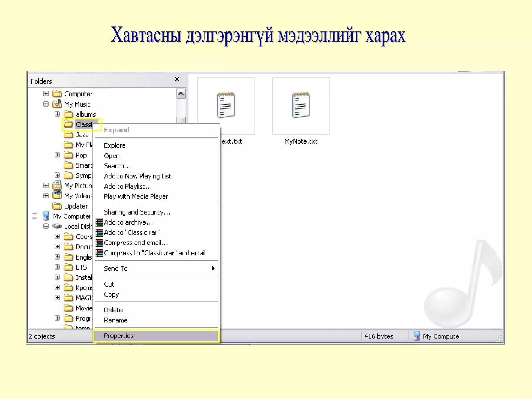
Task: Select Rename in the context menu
Action: [x=116, y=320]
